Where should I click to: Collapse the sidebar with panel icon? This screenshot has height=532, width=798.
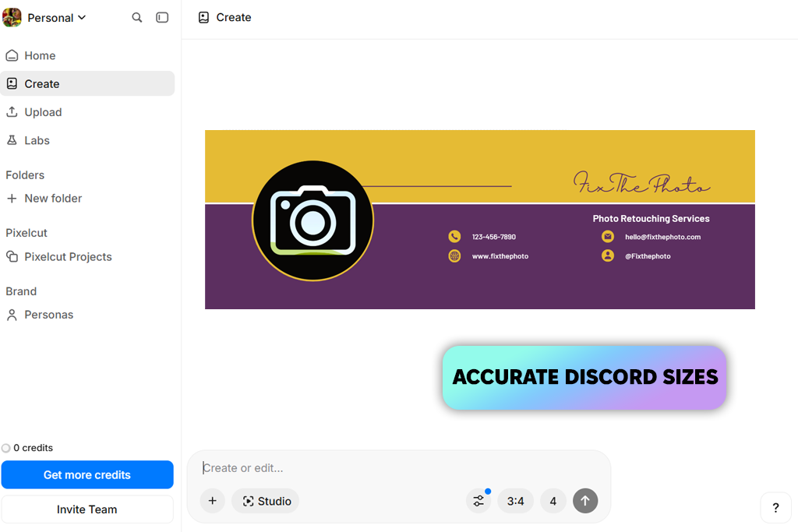tap(162, 17)
